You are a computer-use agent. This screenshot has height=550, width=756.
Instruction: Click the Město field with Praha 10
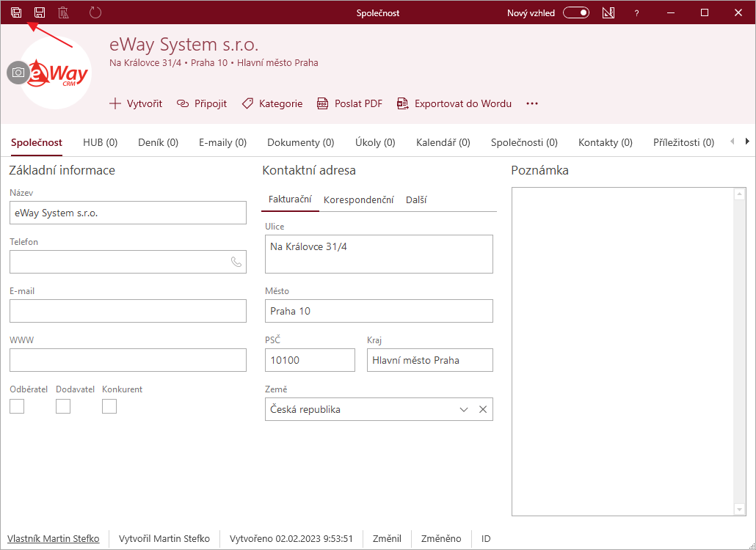coord(379,311)
